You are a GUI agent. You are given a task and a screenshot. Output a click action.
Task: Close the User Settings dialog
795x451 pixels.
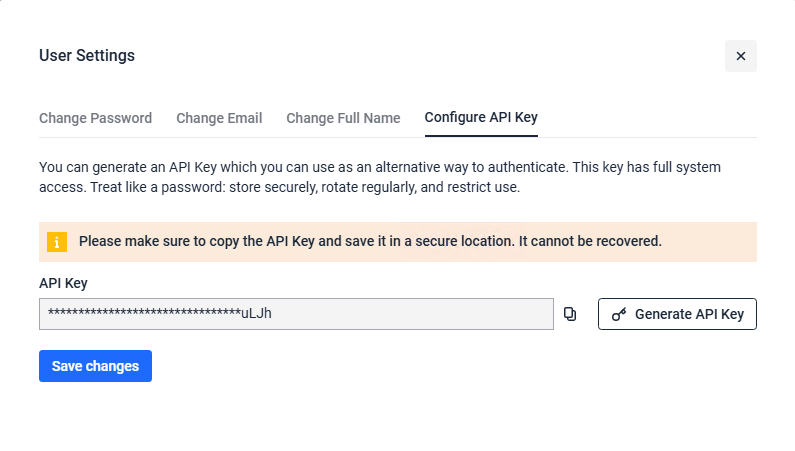(x=741, y=56)
